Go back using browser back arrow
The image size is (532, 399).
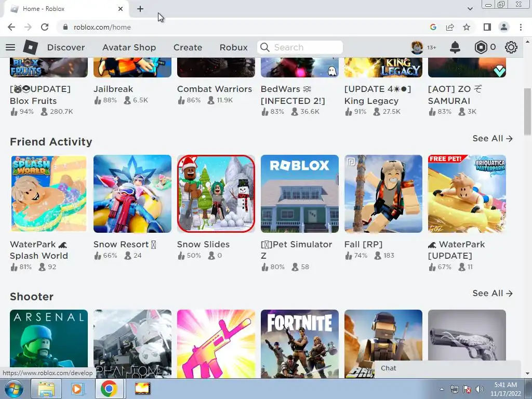click(x=11, y=27)
